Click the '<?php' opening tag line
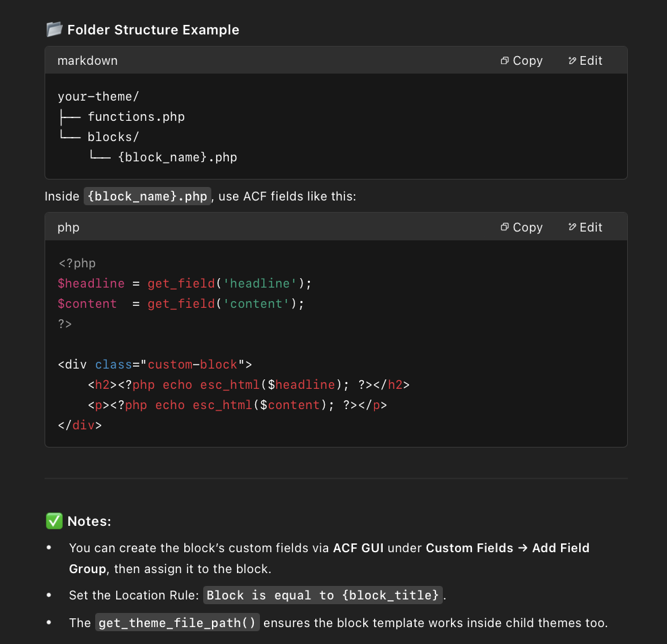Viewport: 667px width, 644px height. coord(76,263)
